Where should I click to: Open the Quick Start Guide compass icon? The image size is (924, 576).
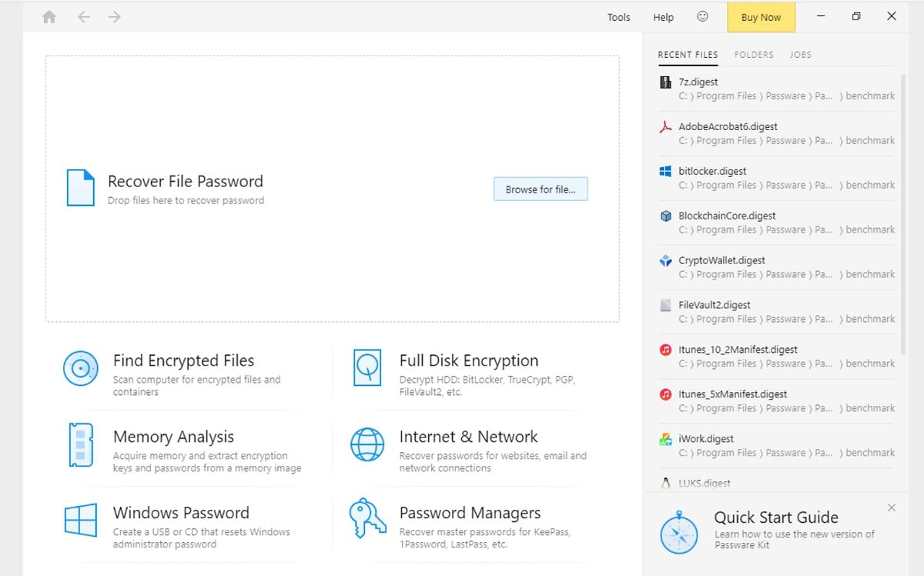678,532
